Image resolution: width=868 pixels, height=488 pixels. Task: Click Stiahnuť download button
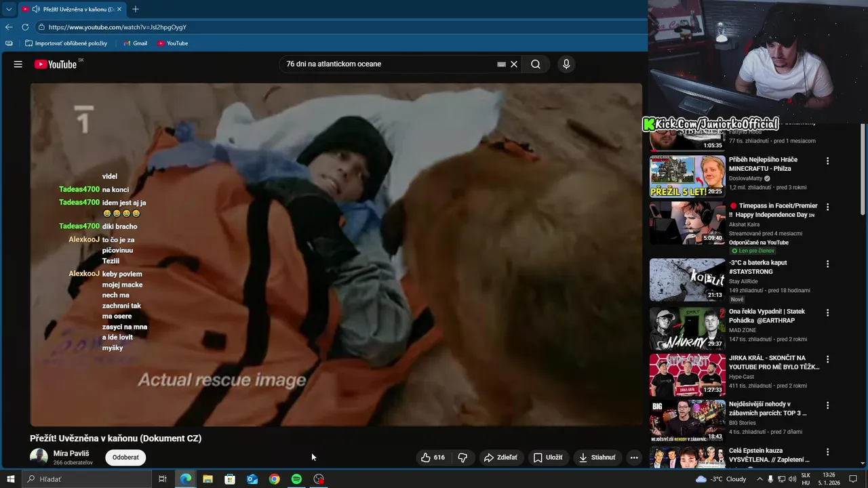[x=598, y=457]
